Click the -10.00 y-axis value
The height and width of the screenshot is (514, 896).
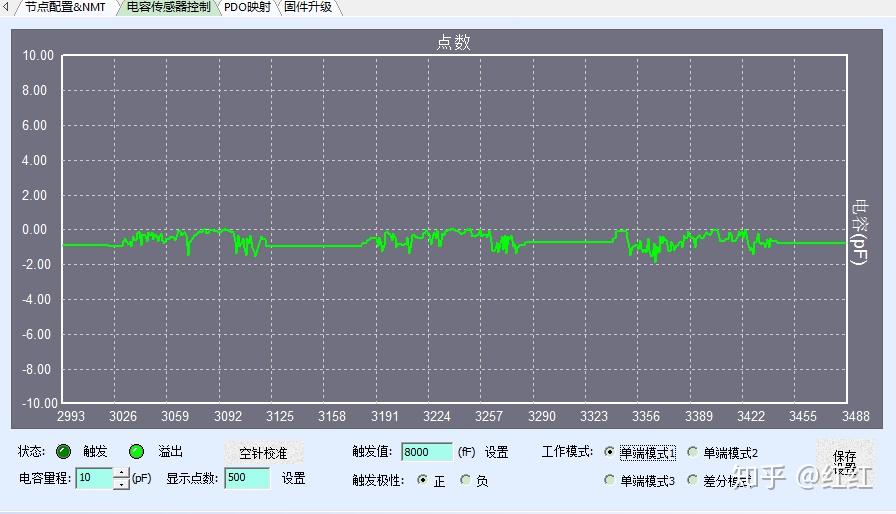point(39,403)
